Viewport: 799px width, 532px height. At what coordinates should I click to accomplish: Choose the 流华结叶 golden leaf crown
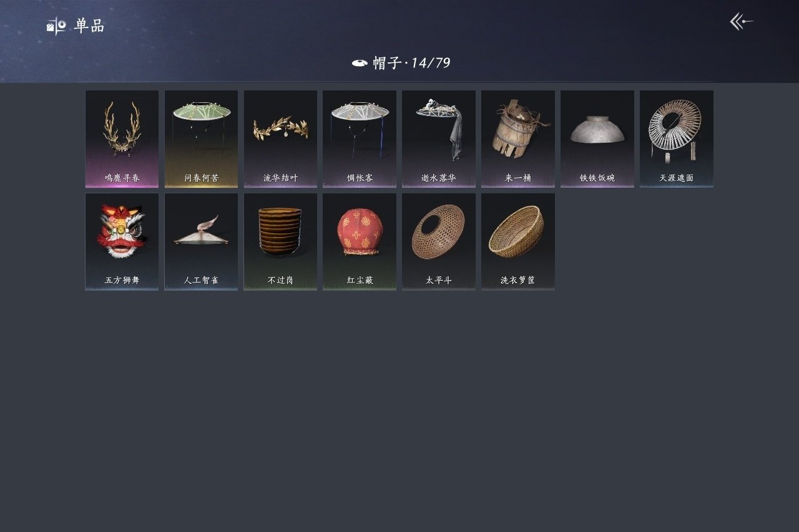point(280,139)
